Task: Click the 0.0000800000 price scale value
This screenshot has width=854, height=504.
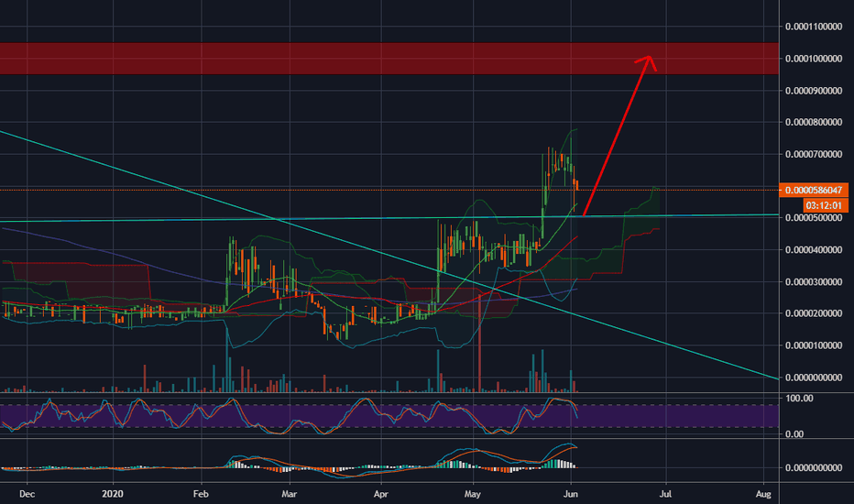Action: tap(814, 122)
